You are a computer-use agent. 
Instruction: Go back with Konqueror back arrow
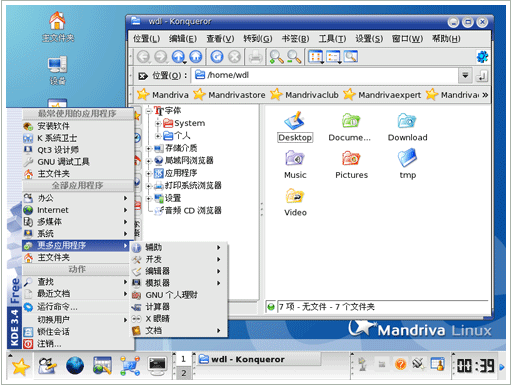[x=144, y=57]
